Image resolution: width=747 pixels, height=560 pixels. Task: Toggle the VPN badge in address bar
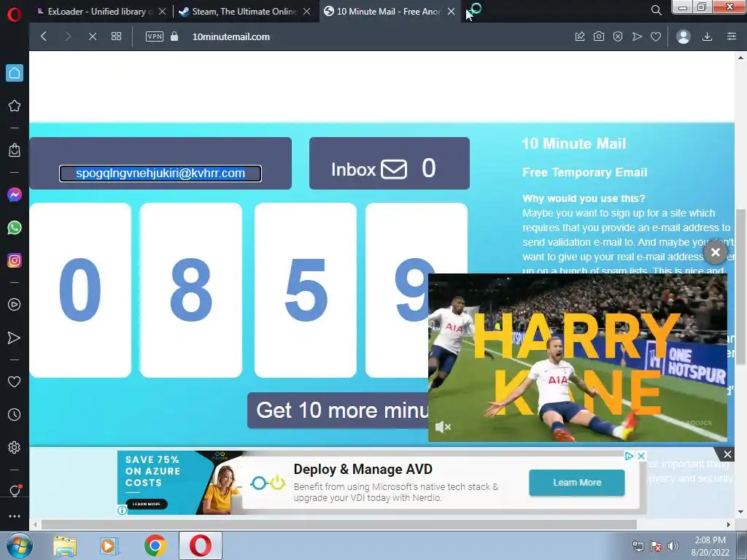pyautogui.click(x=155, y=36)
